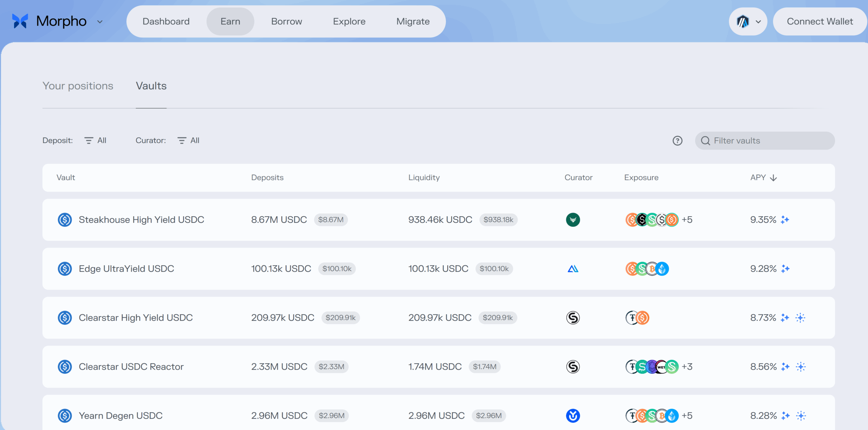The width and height of the screenshot is (868, 430).
Task: Click sparkle rewards icon next to 9.35% APY
Action: pos(785,220)
